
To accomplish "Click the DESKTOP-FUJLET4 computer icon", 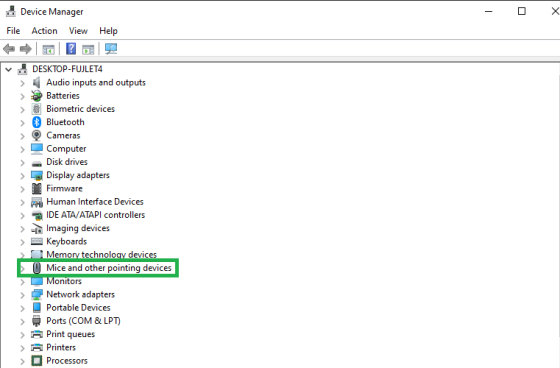I will 22,69.
